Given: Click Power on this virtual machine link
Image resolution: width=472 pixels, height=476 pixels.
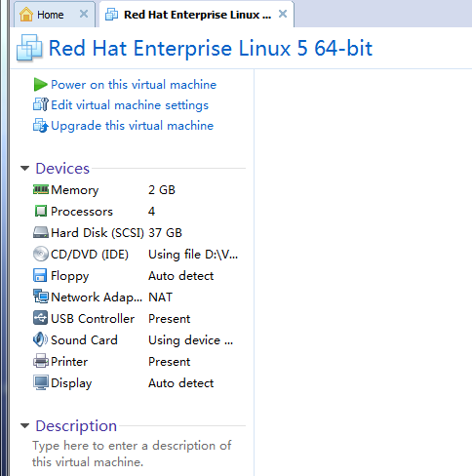Looking at the screenshot, I should 134,85.
